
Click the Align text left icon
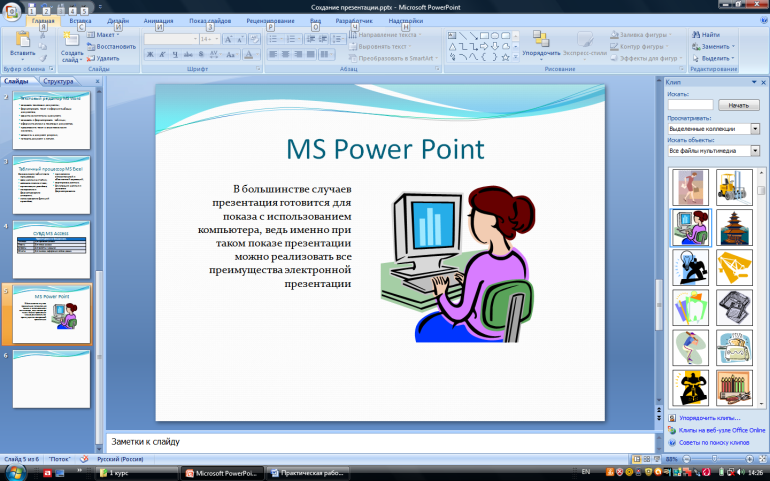click(x=273, y=55)
